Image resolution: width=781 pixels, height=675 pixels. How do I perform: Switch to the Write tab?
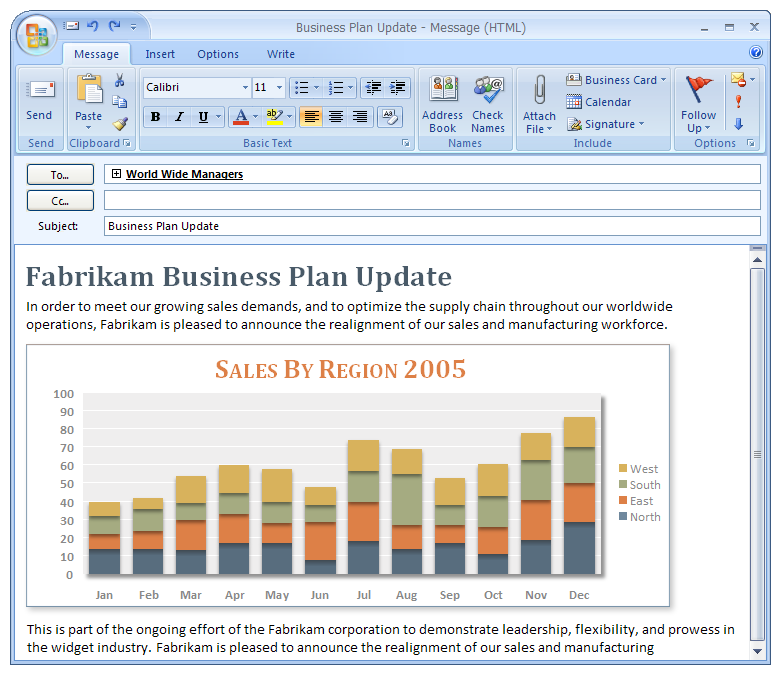tap(281, 54)
